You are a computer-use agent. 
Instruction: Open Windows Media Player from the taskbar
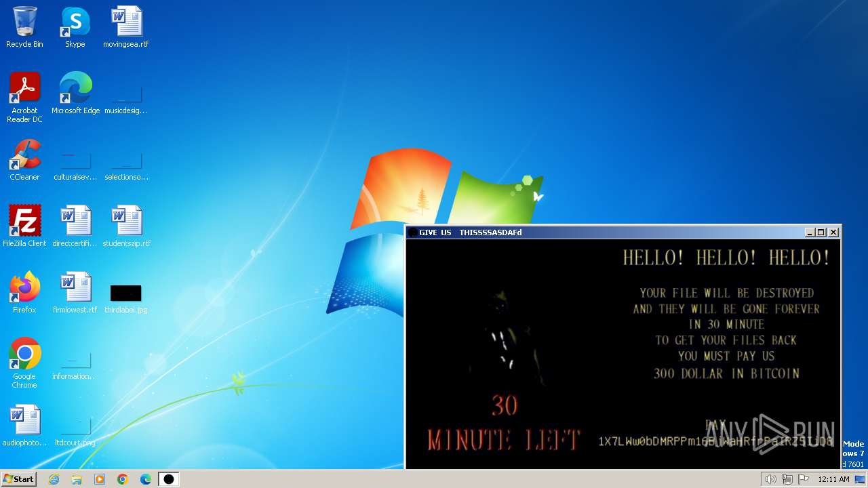(x=100, y=479)
